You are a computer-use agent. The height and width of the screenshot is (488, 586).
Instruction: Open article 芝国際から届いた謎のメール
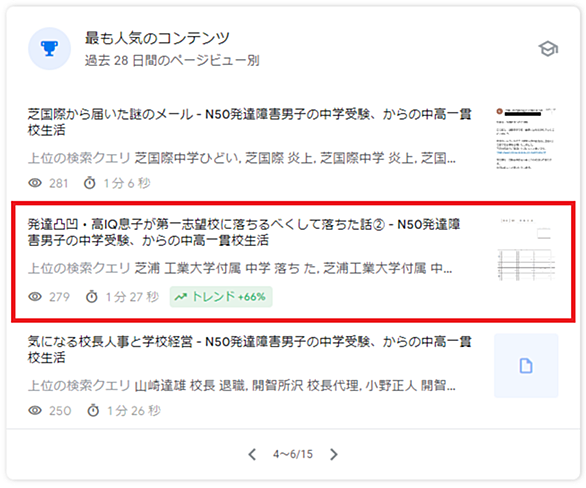click(250, 122)
